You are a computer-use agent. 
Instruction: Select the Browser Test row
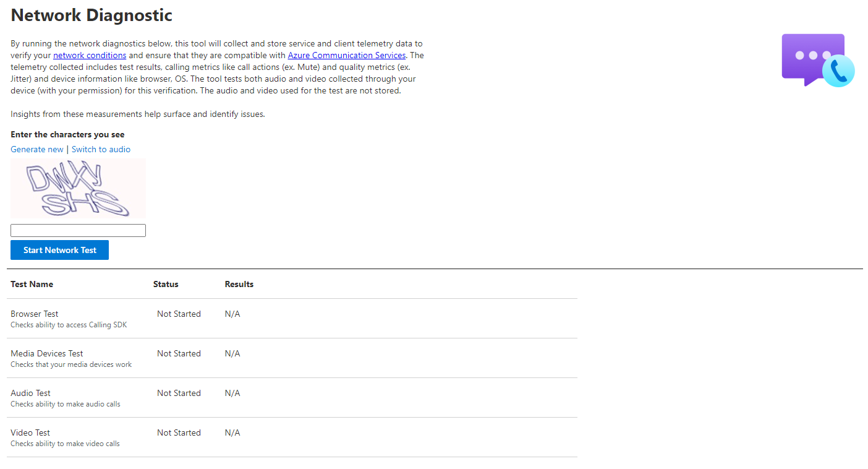click(x=292, y=319)
